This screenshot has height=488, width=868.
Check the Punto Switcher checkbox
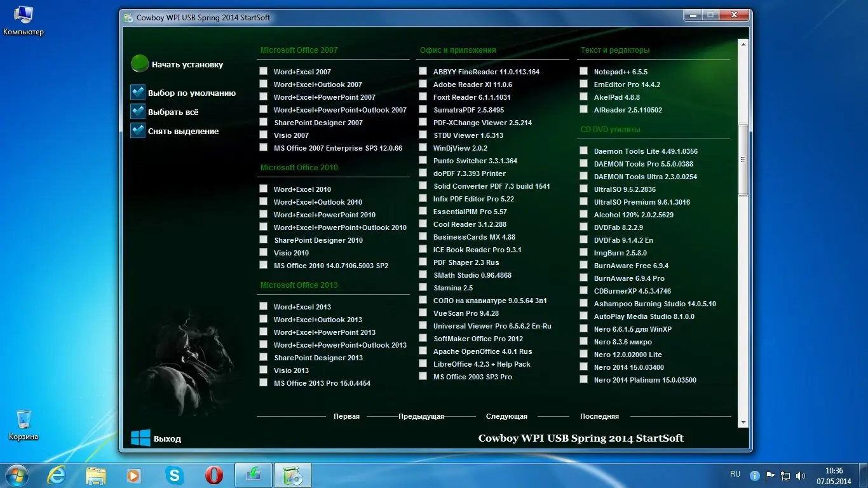[x=423, y=160]
